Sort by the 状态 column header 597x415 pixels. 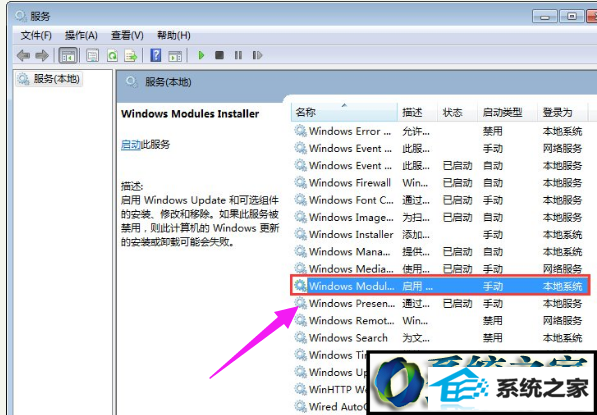(x=458, y=112)
